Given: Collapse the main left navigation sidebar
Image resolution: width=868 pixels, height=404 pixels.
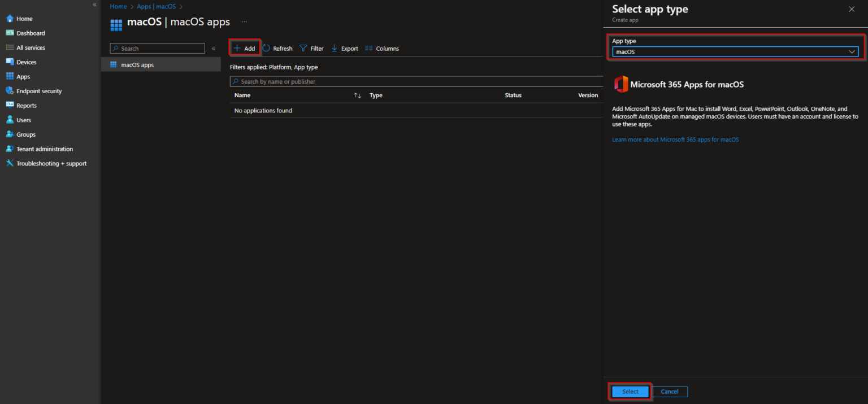Looking at the screenshot, I should coord(94,5).
